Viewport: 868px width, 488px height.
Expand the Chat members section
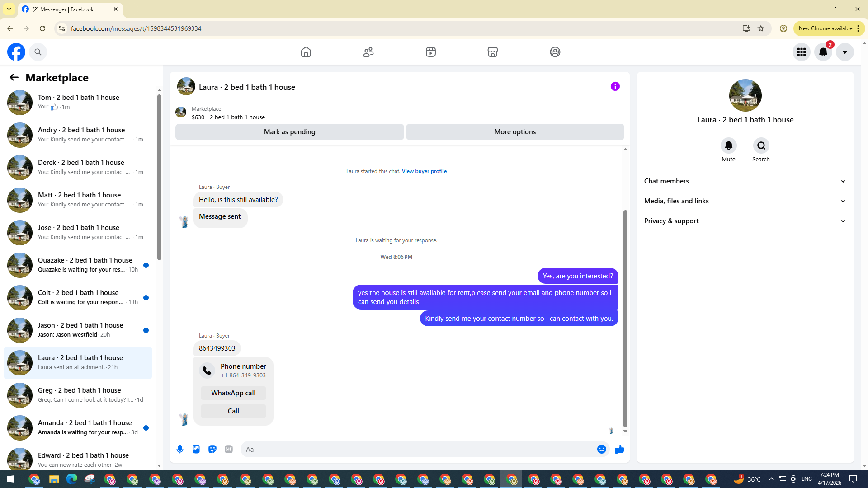pos(745,181)
